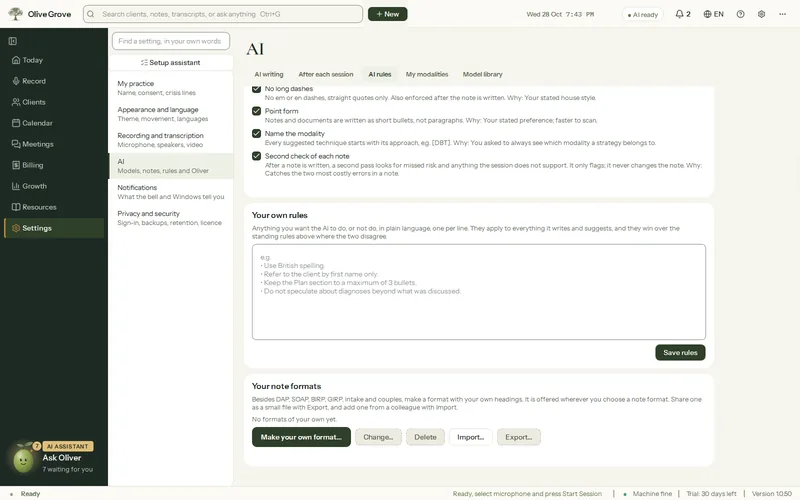Viewport: 800px width, 500px height.
Task: Select the AI settings section
Action: tap(171, 166)
